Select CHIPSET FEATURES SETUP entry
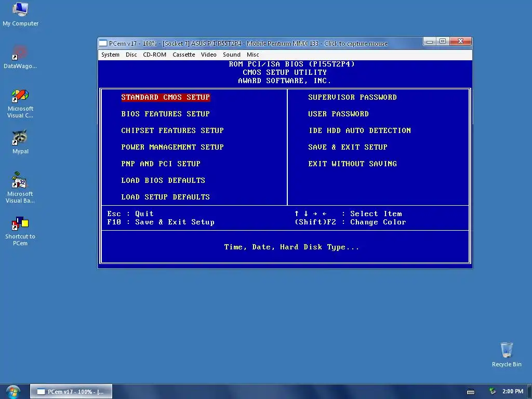This screenshot has width=532, height=399. [x=172, y=130]
